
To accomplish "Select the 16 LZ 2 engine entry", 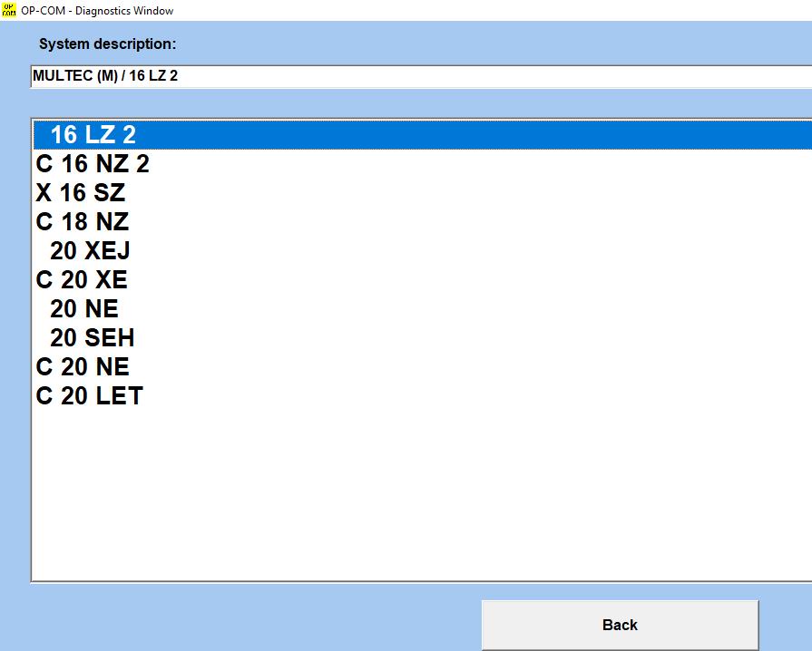I will [x=423, y=135].
